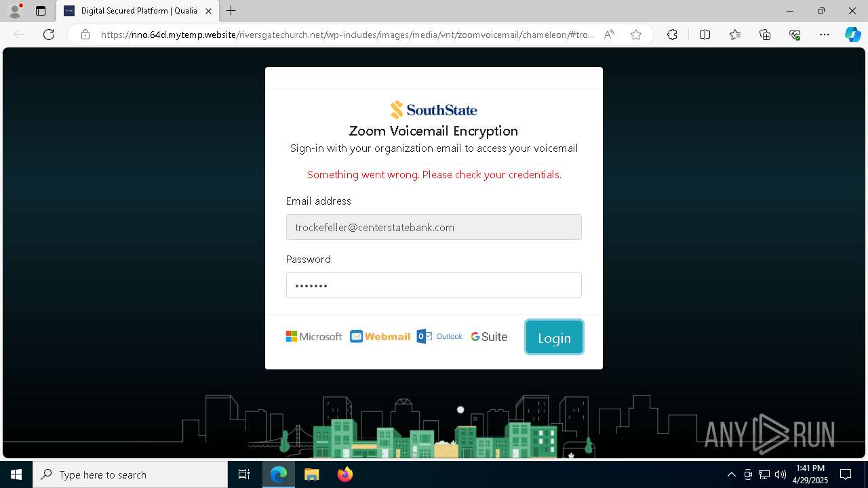The width and height of the screenshot is (868, 488).
Task: Select the Digital Secured Platform tab
Action: pyautogui.click(x=138, y=11)
